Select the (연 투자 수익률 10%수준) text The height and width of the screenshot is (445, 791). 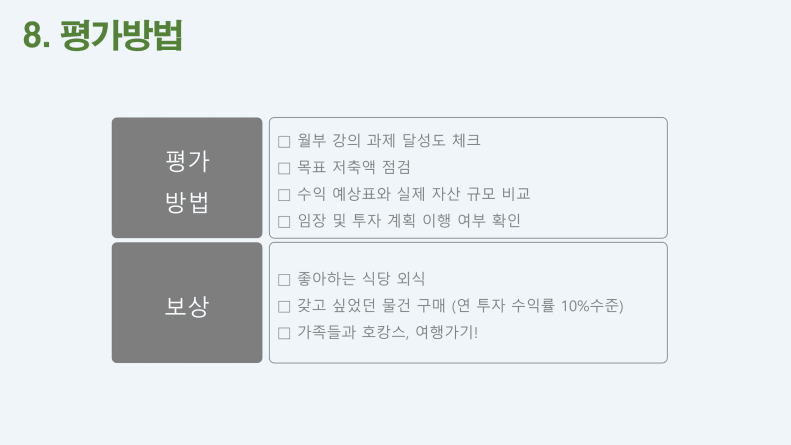pyautogui.click(x=537, y=305)
